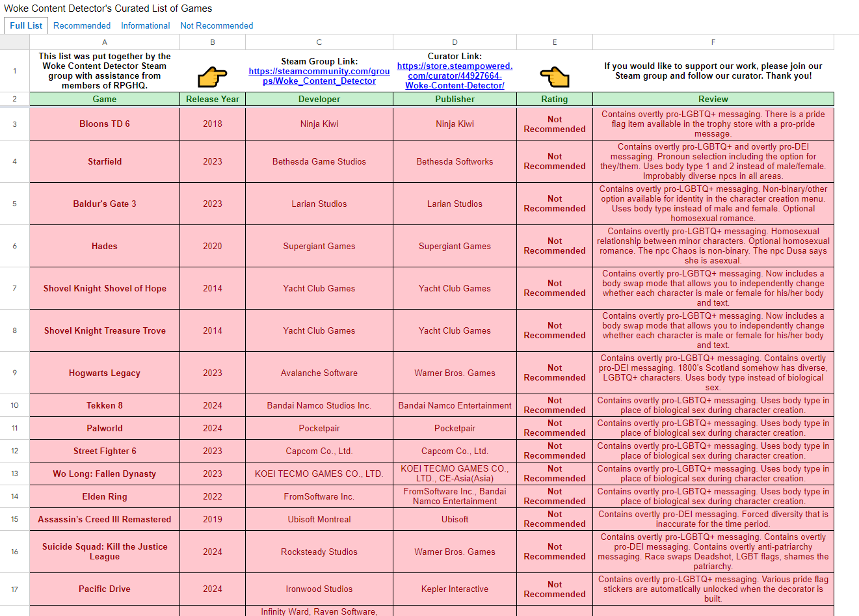Select the Pacific Drive cell
Image resolution: width=859 pixels, height=616 pixels.
click(105, 589)
